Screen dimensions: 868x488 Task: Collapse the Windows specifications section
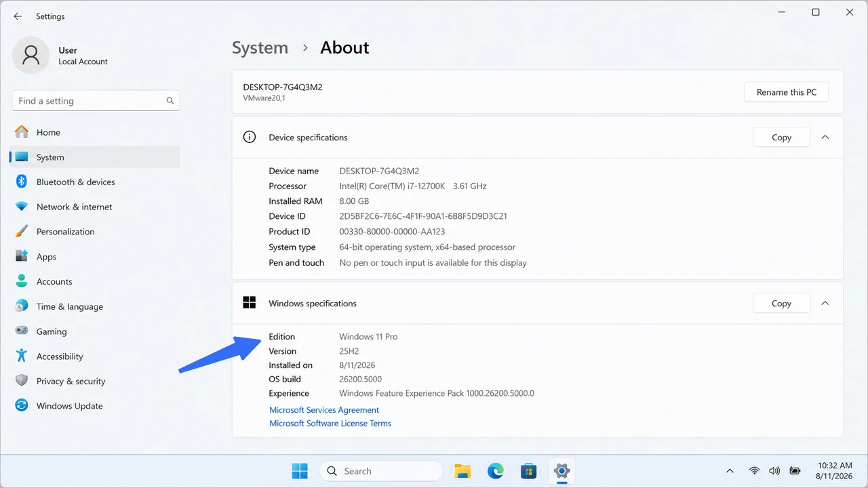(x=825, y=303)
